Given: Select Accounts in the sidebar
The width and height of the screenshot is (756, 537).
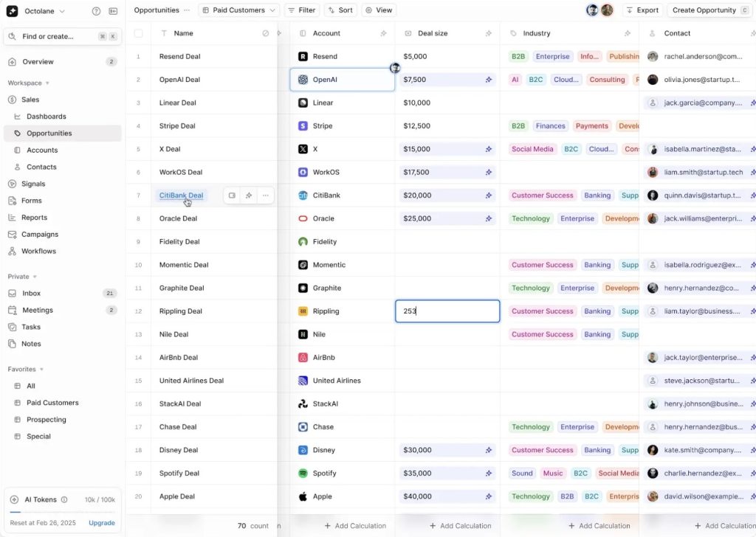Looking at the screenshot, I should click(x=62, y=150).
